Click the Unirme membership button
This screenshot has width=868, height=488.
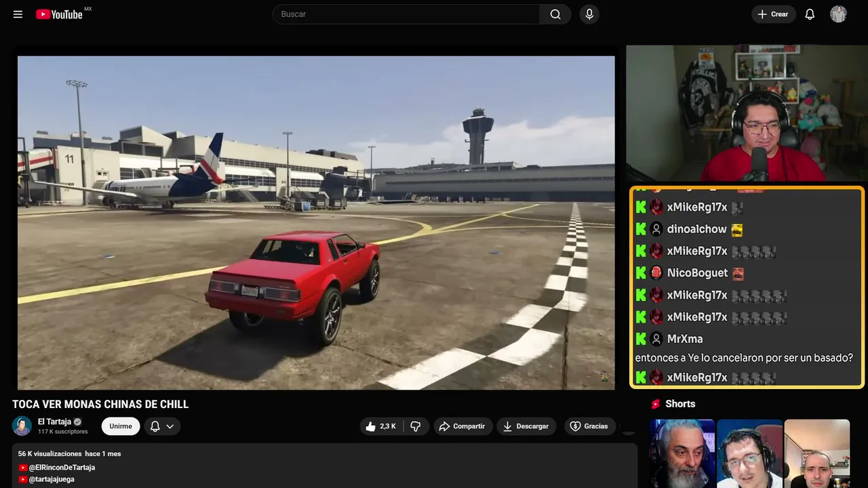click(x=121, y=426)
